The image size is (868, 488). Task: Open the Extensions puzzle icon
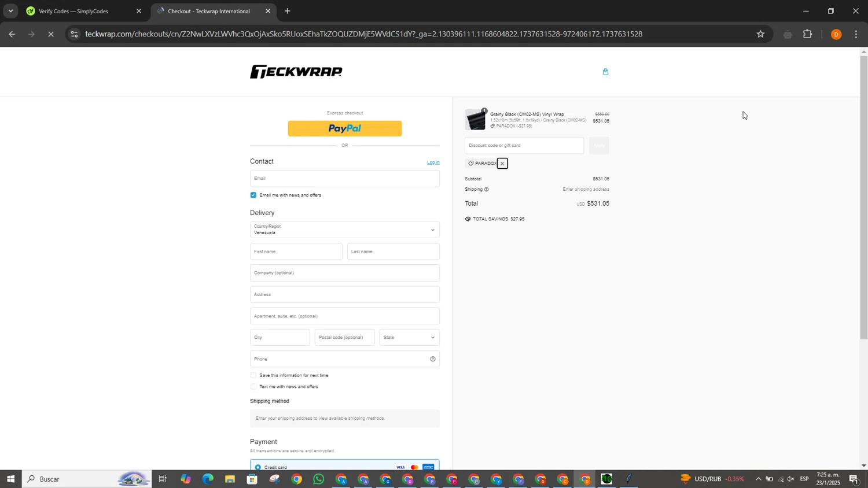click(808, 34)
